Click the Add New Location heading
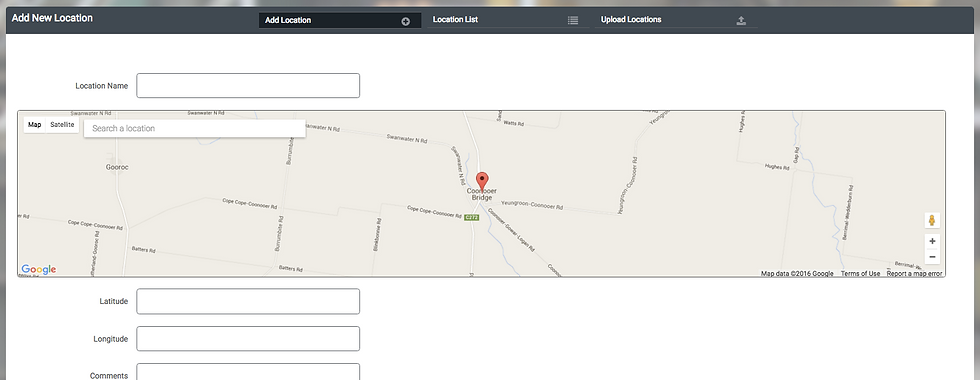Screen dimensions: 980x380 pyautogui.click(x=52, y=18)
